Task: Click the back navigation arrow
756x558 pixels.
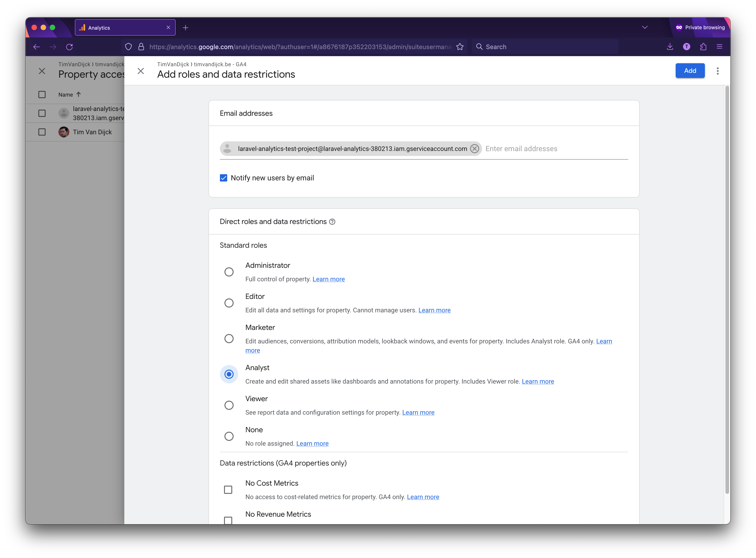Action: 36,47
